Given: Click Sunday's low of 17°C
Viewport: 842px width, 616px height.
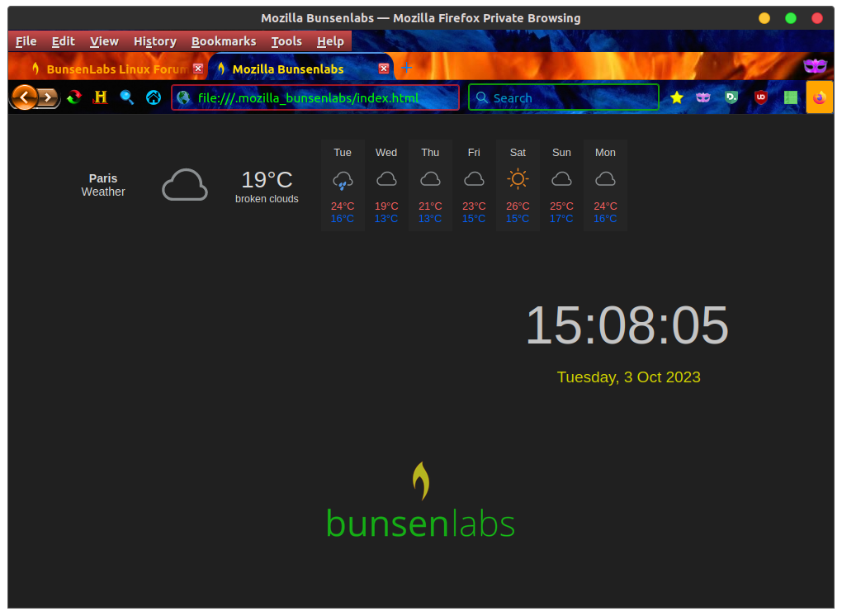Looking at the screenshot, I should (561, 219).
